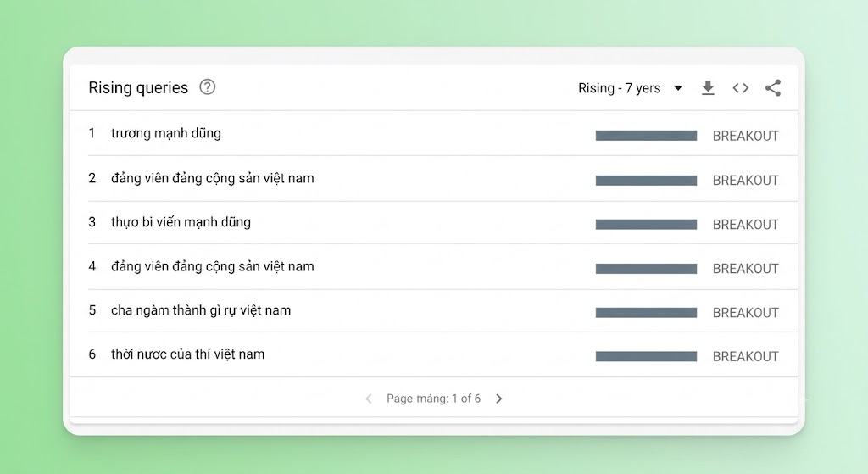
Task: Open fourth-ranked query đảng viên đảng cộng sản
Action: (x=212, y=267)
